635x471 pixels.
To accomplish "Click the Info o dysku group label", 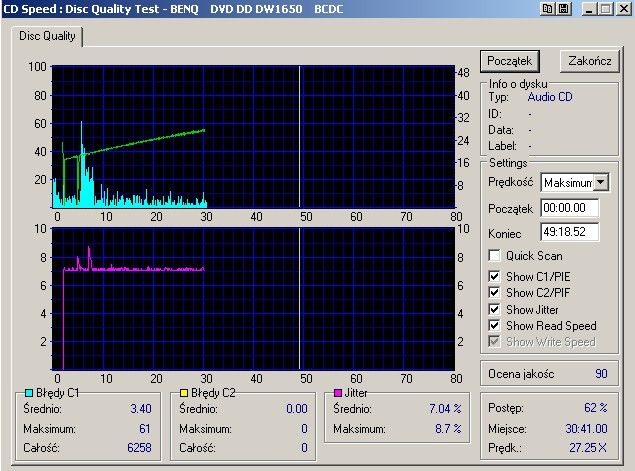I will [x=518, y=84].
